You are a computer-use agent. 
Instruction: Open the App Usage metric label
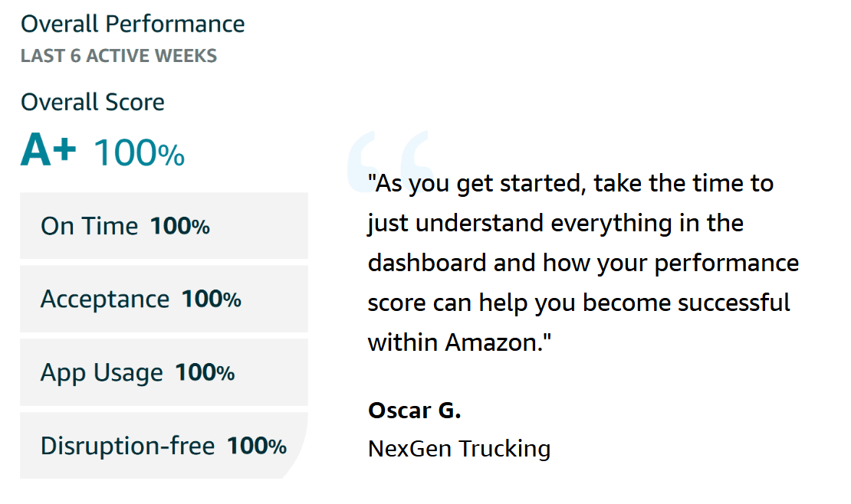point(102,372)
